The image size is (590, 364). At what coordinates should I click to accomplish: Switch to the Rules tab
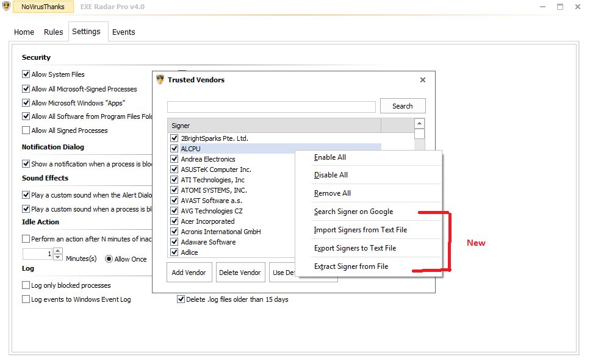click(54, 32)
